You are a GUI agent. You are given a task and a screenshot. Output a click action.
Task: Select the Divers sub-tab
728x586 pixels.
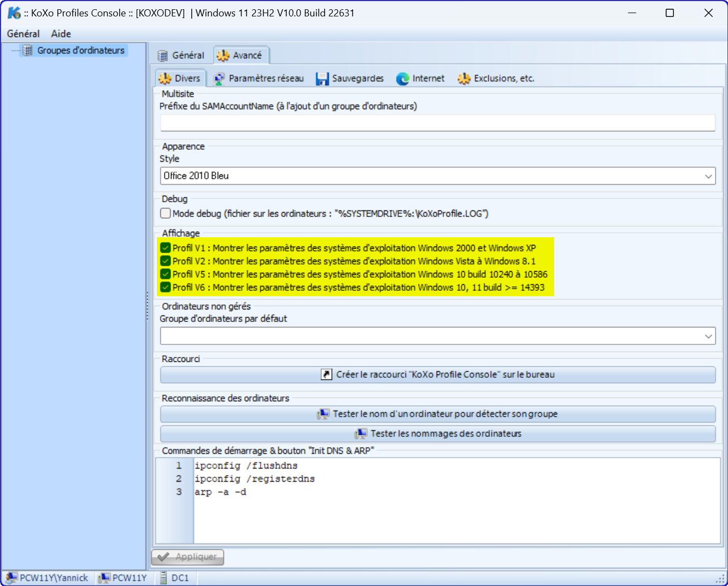point(180,78)
